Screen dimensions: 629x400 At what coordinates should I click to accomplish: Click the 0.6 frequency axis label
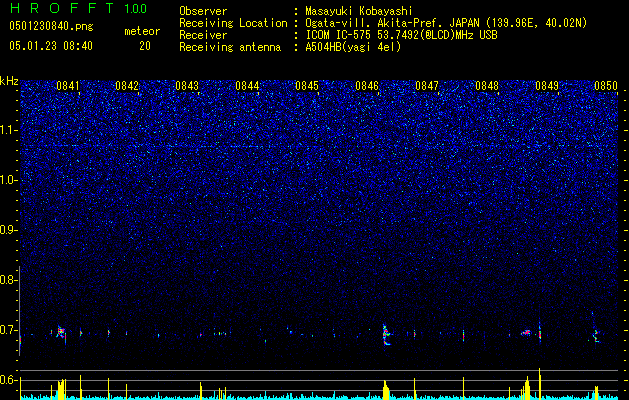click(8, 380)
